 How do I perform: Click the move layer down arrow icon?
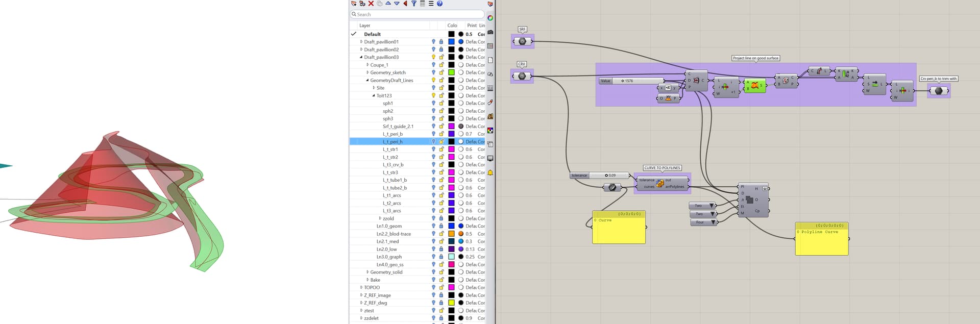[x=397, y=4]
